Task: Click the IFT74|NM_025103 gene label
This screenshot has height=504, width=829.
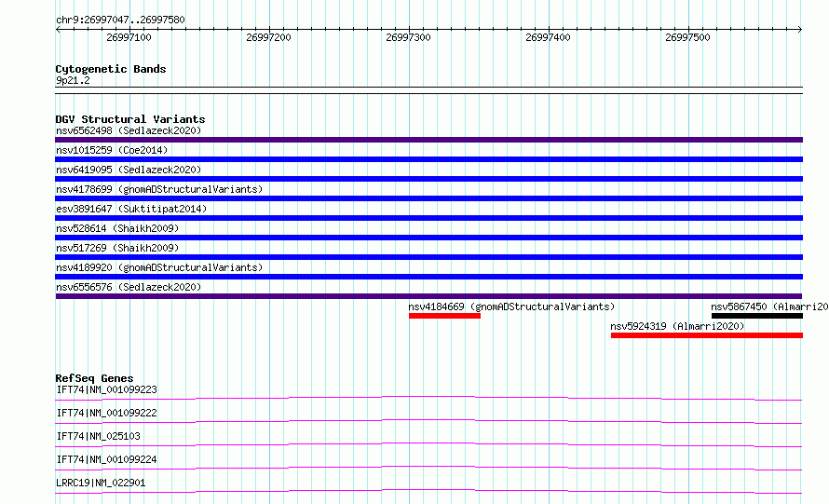Action: [98, 436]
